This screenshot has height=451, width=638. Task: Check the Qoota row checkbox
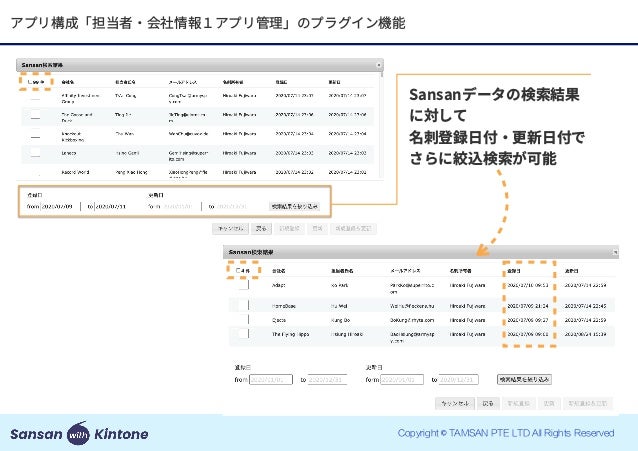pos(243,320)
